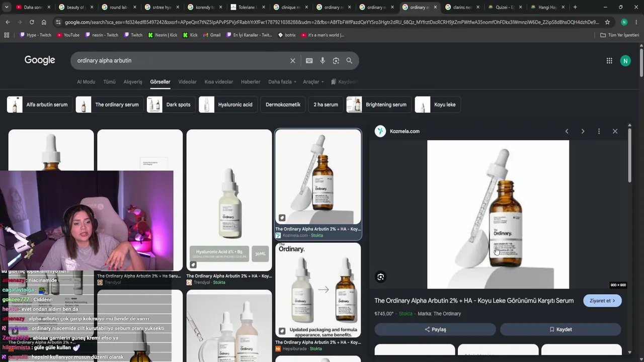
Task: Select the Hyaluronic Acid 2% + B5 result thumbnail
Action: tap(229, 200)
